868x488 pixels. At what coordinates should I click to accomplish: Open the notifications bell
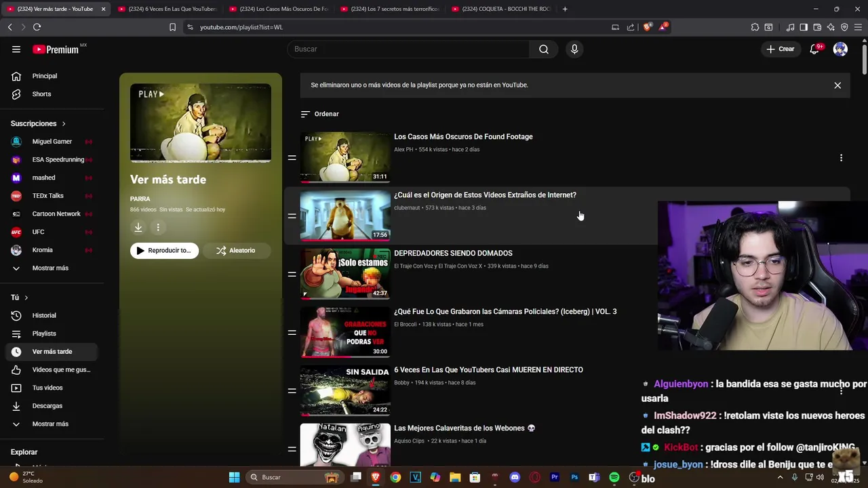(x=814, y=49)
